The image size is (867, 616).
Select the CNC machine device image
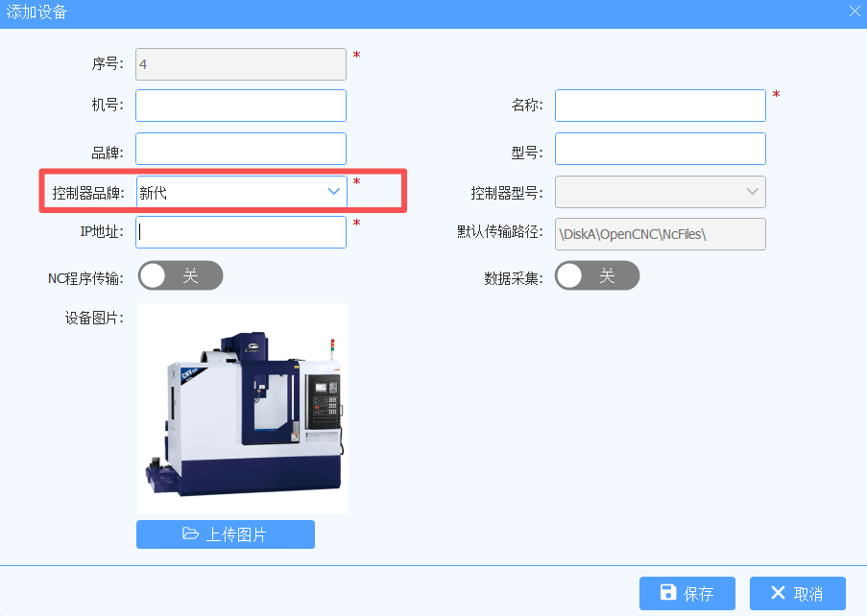[x=243, y=409]
